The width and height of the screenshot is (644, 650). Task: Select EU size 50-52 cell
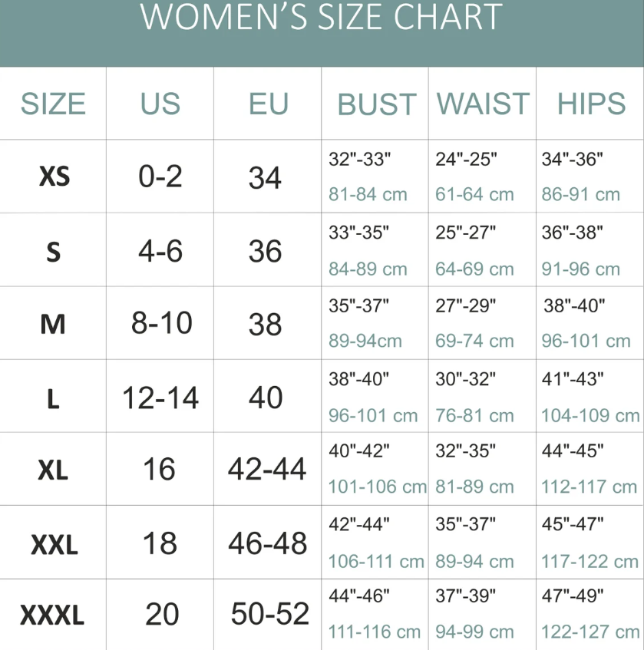click(270, 614)
